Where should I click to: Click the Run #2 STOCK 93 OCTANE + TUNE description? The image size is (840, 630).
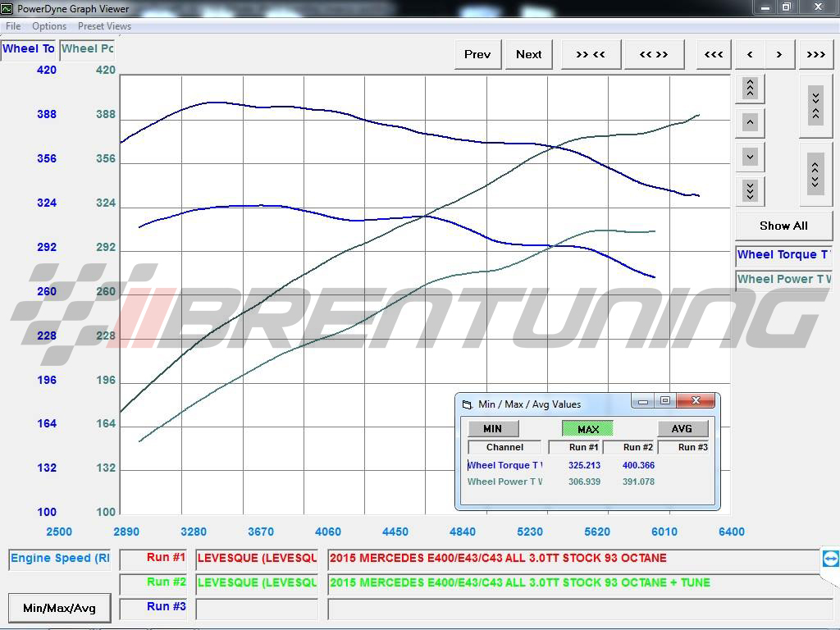[573, 583]
